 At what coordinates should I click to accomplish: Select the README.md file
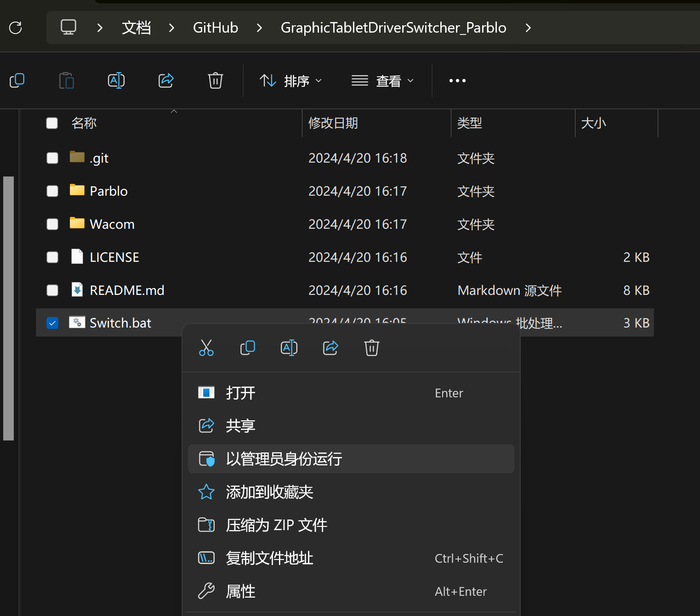click(127, 290)
